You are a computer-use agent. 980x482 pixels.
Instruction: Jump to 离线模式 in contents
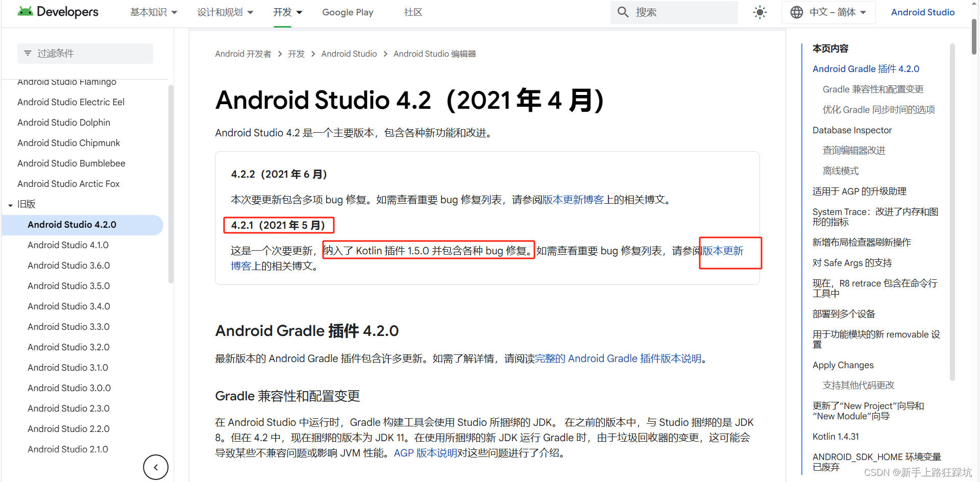click(x=841, y=171)
